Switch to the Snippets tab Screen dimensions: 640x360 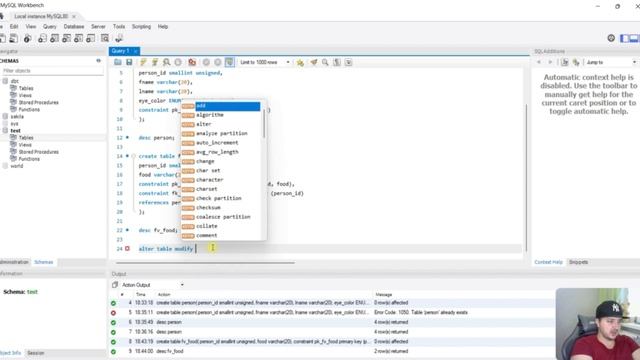(578, 262)
